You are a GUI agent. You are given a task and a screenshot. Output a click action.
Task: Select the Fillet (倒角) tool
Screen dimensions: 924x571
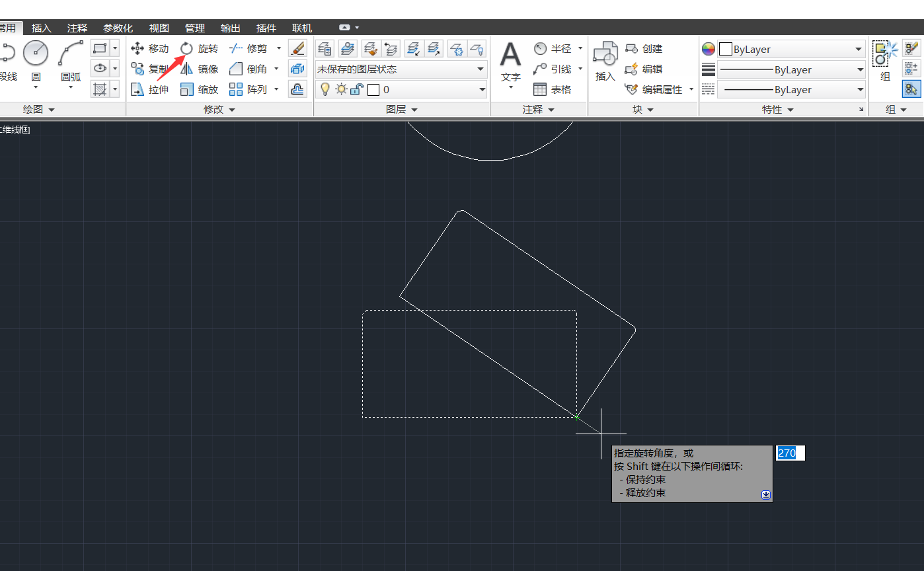249,69
